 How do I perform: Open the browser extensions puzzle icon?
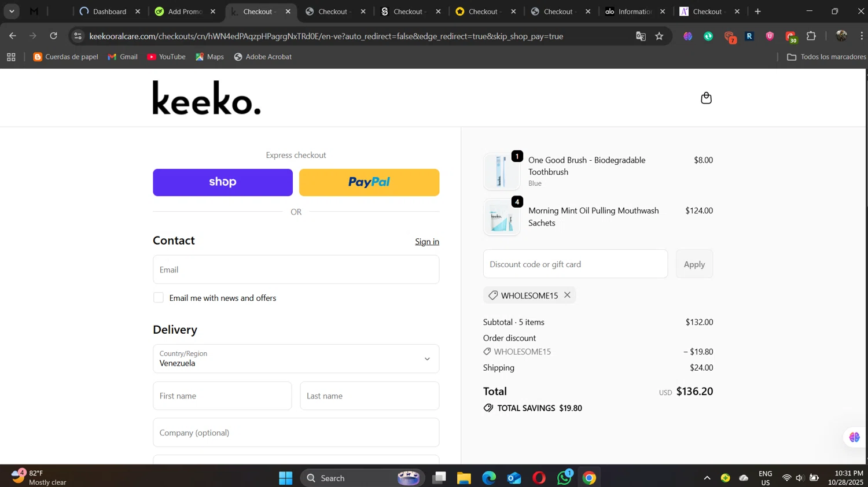click(x=811, y=36)
